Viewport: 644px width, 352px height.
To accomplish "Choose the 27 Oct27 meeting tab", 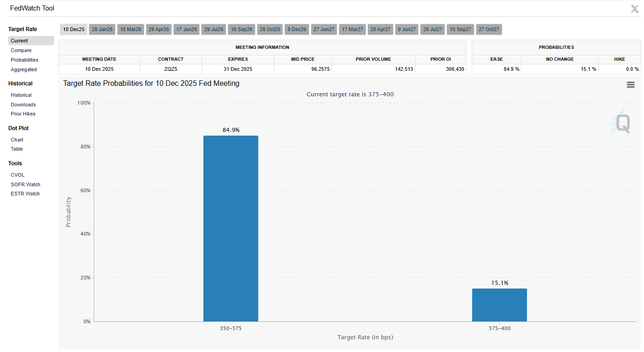I will tap(489, 29).
